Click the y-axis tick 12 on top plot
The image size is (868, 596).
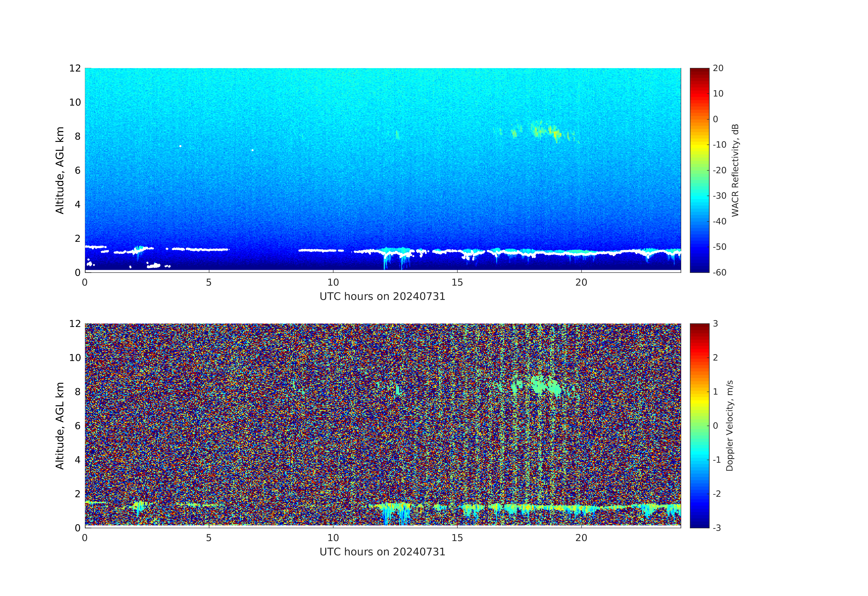[75, 68]
